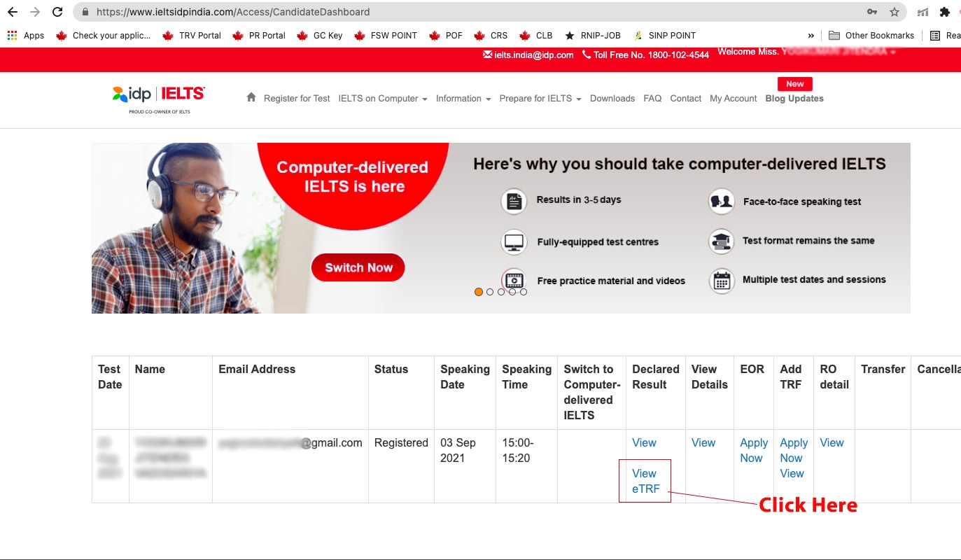The image size is (961, 560).
Task: Click the home icon beside Register for Test
Action: (x=251, y=98)
